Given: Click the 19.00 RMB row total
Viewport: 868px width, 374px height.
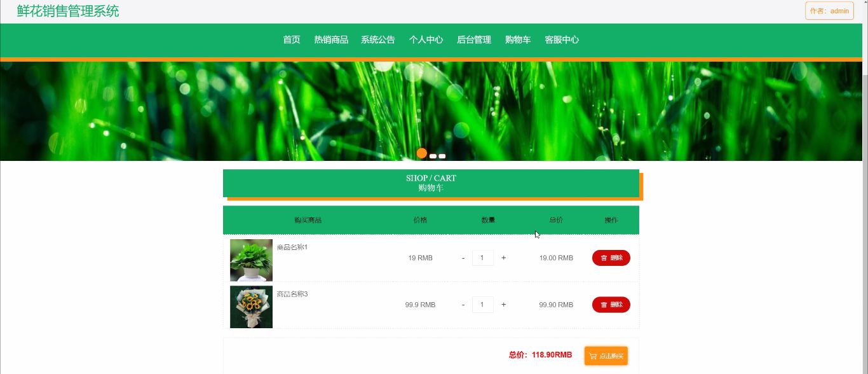Looking at the screenshot, I should coord(556,258).
